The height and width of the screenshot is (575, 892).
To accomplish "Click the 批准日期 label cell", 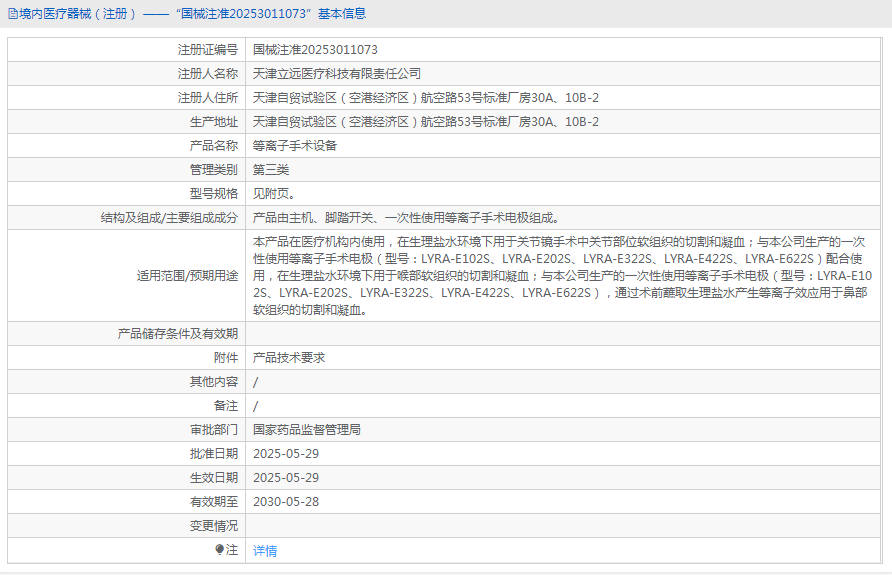I will [126, 454].
